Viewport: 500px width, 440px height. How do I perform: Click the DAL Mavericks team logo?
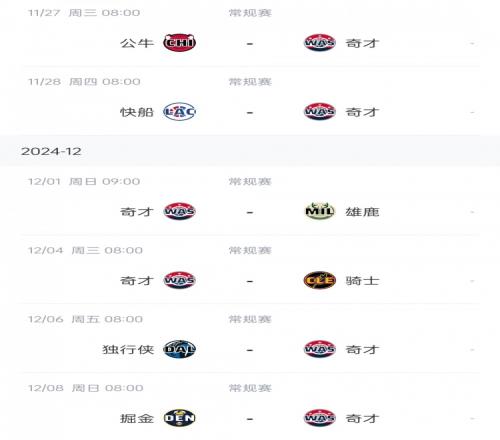click(x=179, y=349)
